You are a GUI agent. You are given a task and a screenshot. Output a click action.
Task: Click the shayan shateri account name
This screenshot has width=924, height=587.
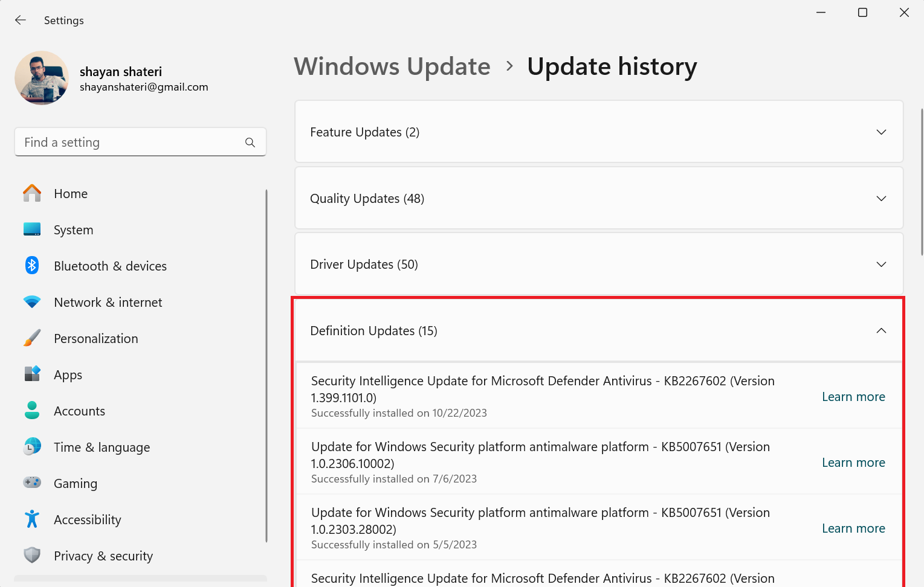point(121,72)
